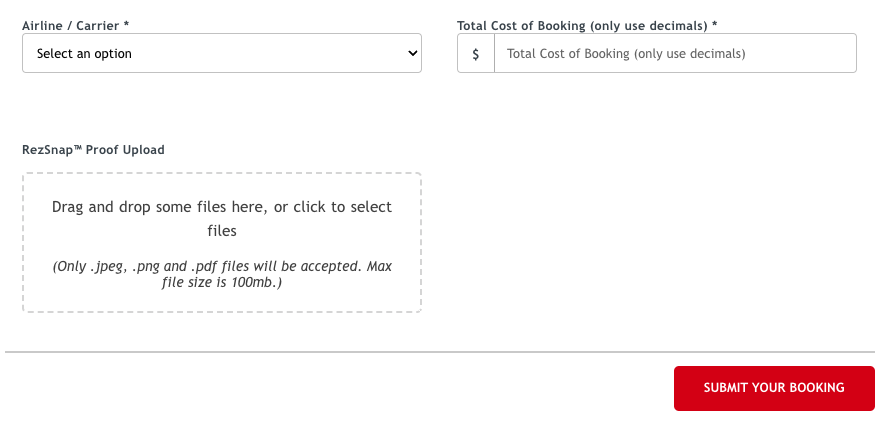Click the horizontal divider above the submit button

pyautogui.click(x=440, y=352)
